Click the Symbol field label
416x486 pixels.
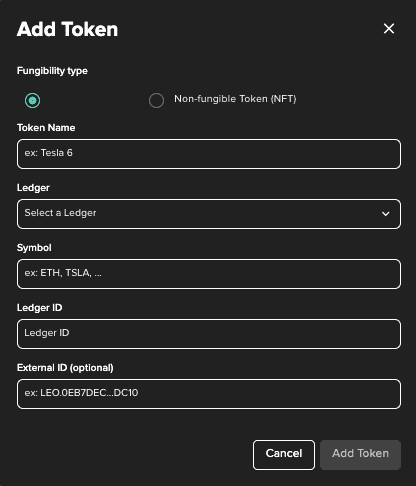pos(34,248)
